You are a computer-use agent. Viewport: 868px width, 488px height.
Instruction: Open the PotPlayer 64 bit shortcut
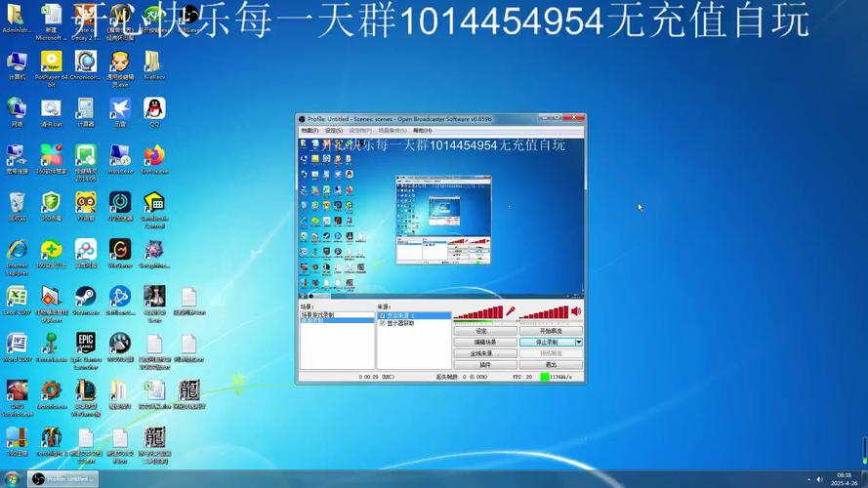51,61
